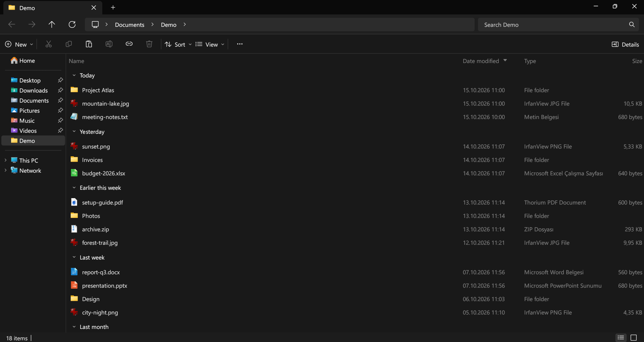The width and height of the screenshot is (644, 342).
Task: Collapse the Yesterday group
Action: [74, 132]
